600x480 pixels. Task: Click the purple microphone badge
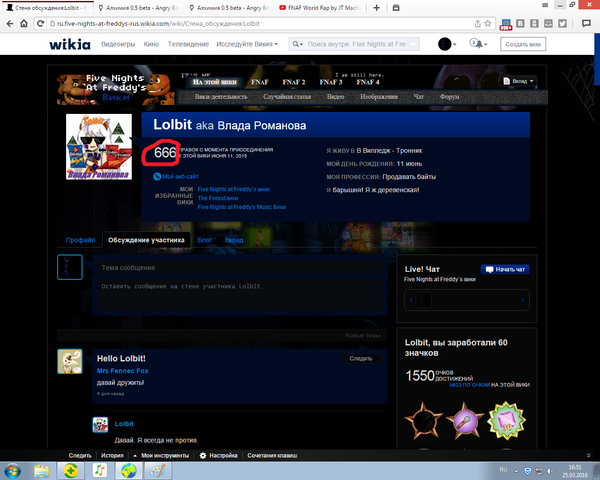point(465,421)
